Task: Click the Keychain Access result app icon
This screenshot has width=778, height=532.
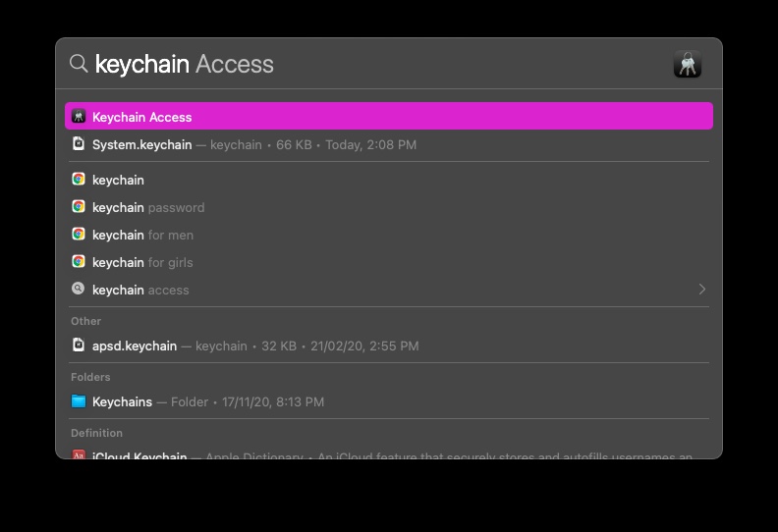Action: [x=79, y=117]
